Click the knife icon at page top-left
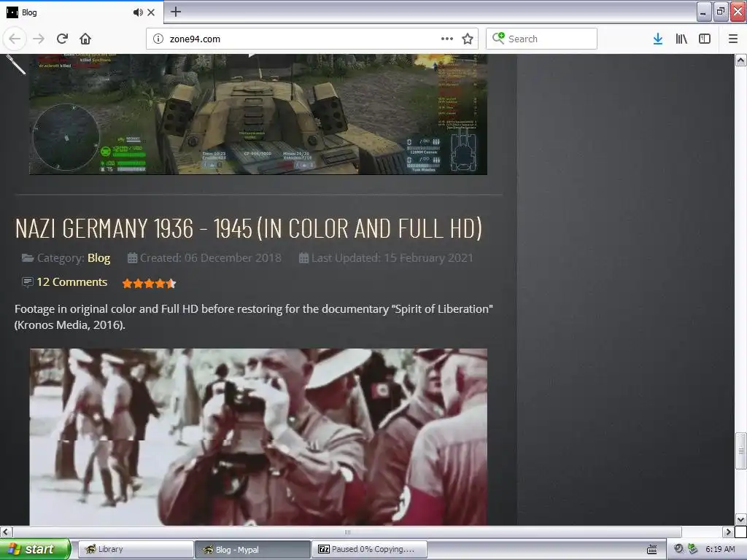 pyautogui.click(x=15, y=64)
